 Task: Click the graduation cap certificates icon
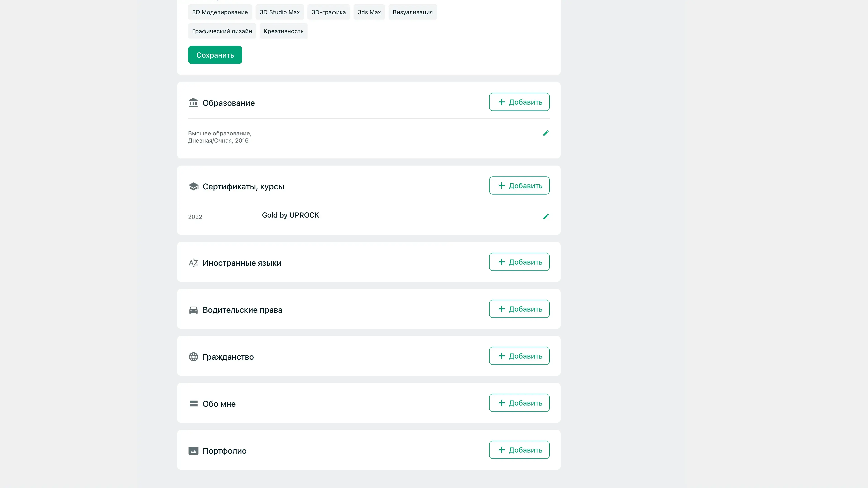pyautogui.click(x=193, y=186)
